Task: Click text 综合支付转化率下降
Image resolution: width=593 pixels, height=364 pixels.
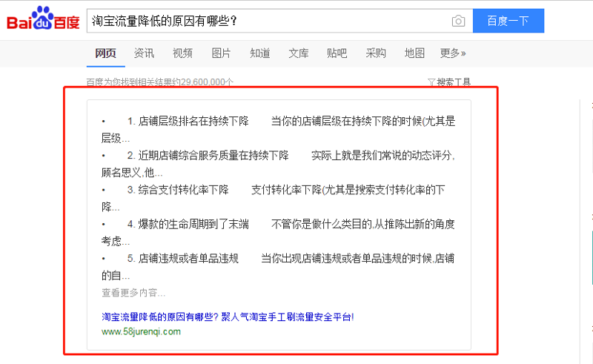Action: coord(183,190)
